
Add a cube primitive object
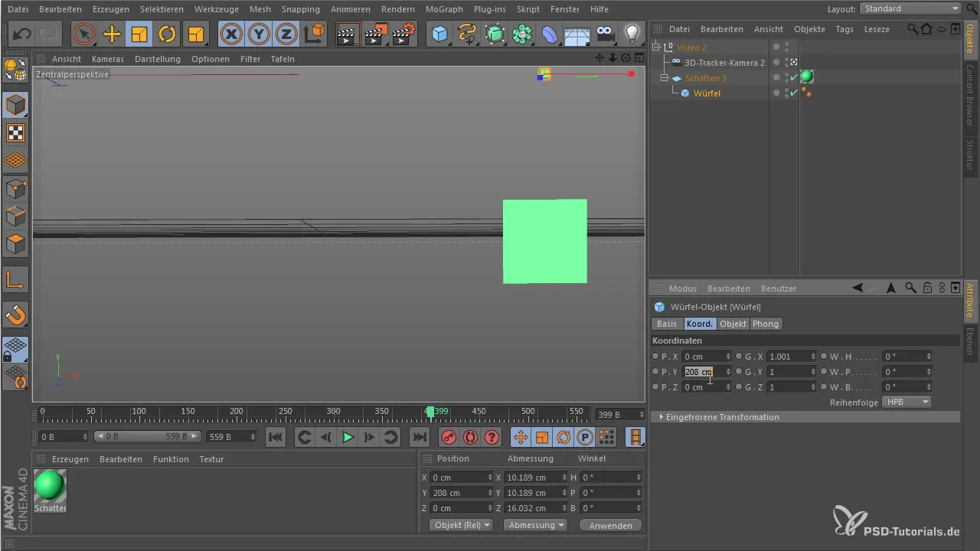coord(439,34)
